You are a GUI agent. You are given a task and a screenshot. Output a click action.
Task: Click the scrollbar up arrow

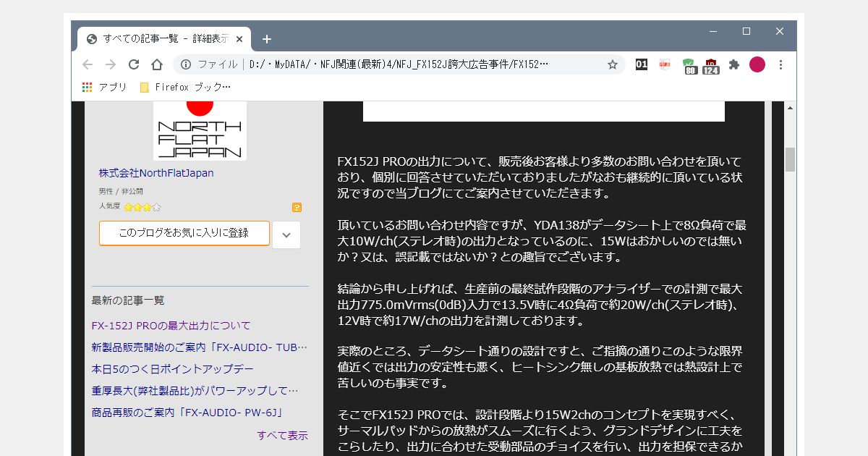(790, 107)
